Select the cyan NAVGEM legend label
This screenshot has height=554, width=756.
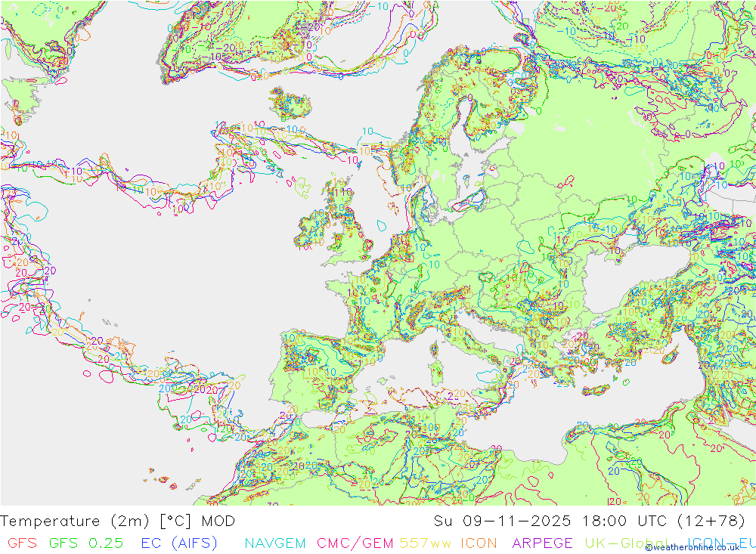(x=275, y=543)
